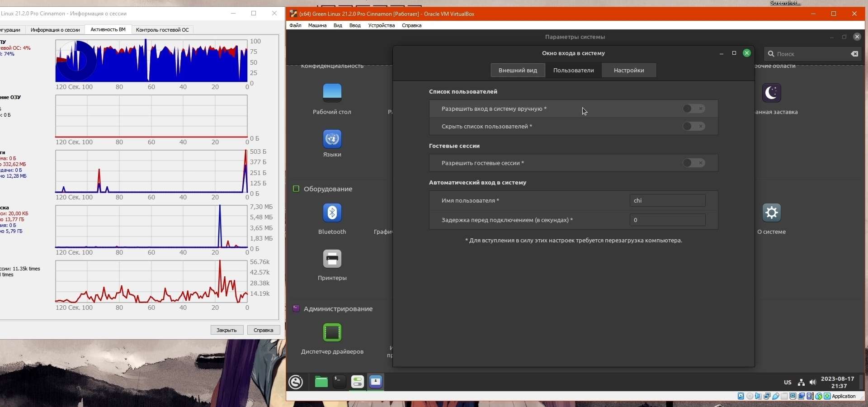The image size is (868, 407).
Task: Click the Имя пользователя input field
Action: (667, 200)
